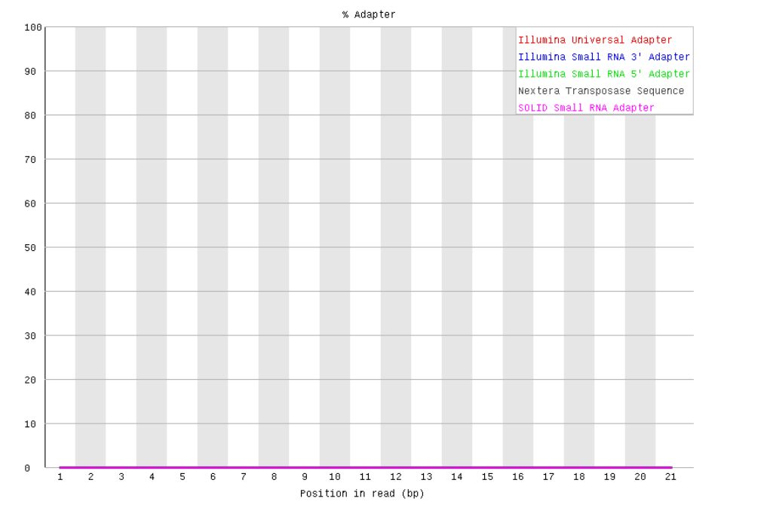Screen dimensions: 770x532
Task: Click the magenta adapter line along the baseline
Action: (365, 467)
